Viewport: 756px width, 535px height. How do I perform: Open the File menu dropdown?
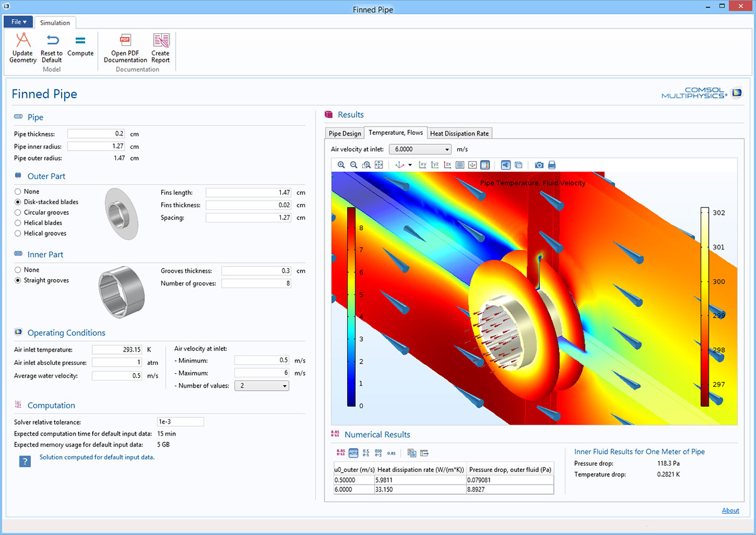[18, 22]
